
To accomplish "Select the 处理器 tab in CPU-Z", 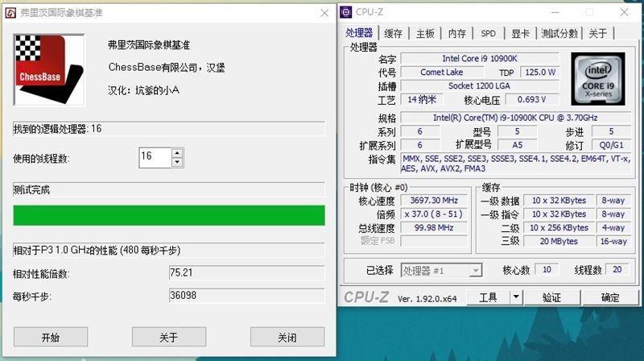I will [359, 33].
